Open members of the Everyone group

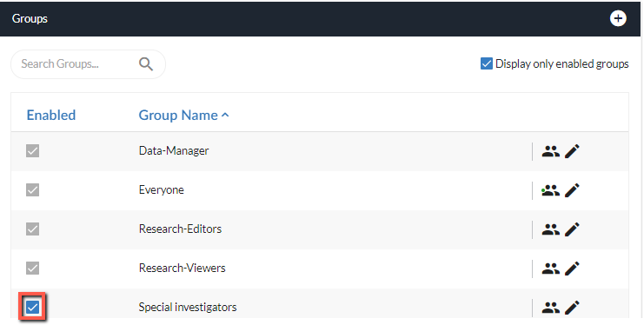tap(551, 190)
